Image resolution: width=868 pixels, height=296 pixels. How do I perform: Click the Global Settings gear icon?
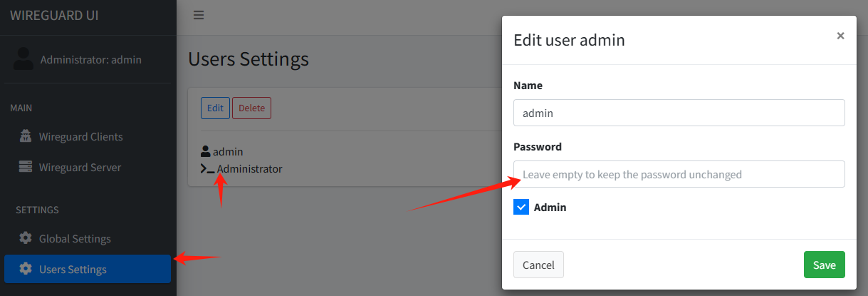pos(26,238)
